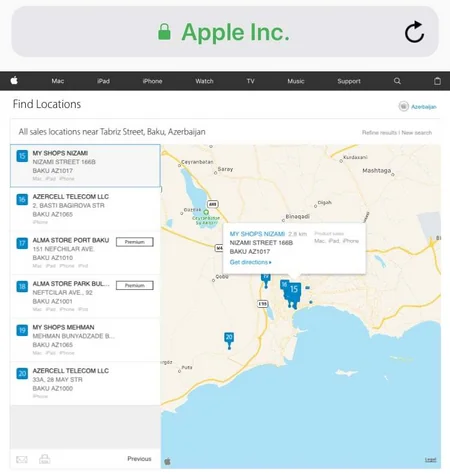The width and height of the screenshot is (450, 474).
Task: Click the green padlock security icon
Action: pyautogui.click(x=164, y=32)
